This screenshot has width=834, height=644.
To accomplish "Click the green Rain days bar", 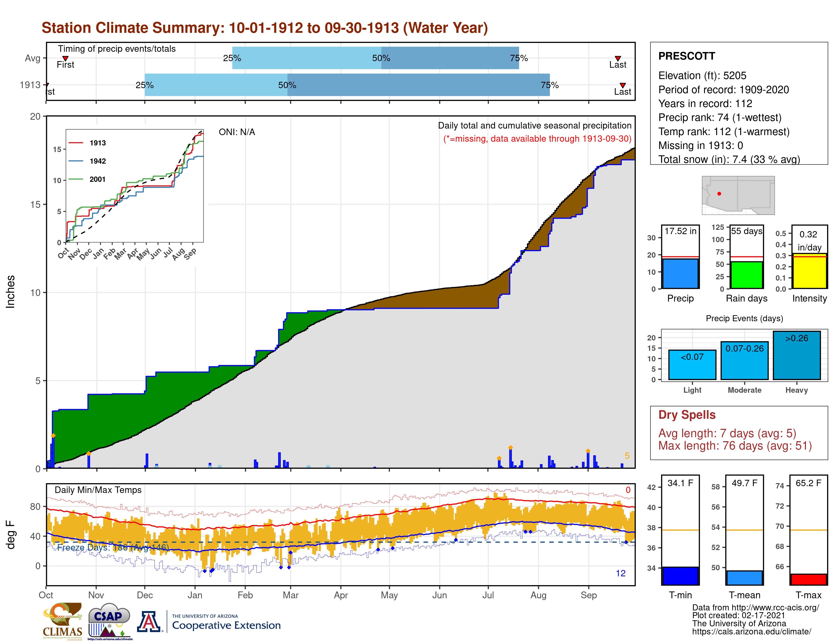I will (x=747, y=275).
